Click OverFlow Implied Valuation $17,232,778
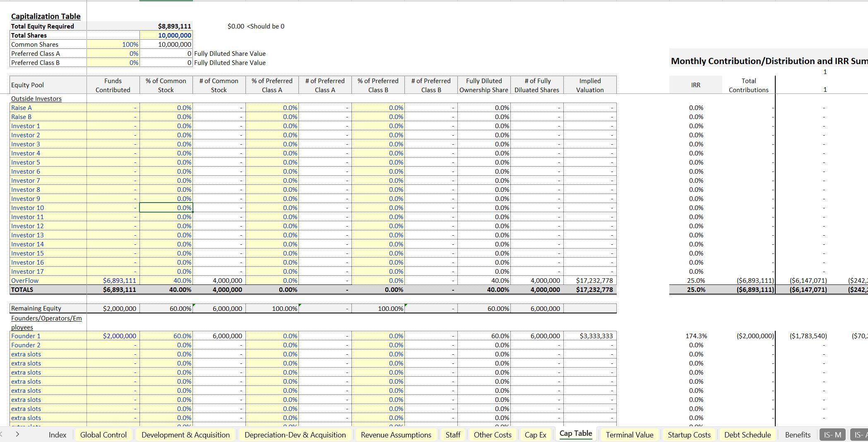 pyautogui.click(x=590, y=280)
